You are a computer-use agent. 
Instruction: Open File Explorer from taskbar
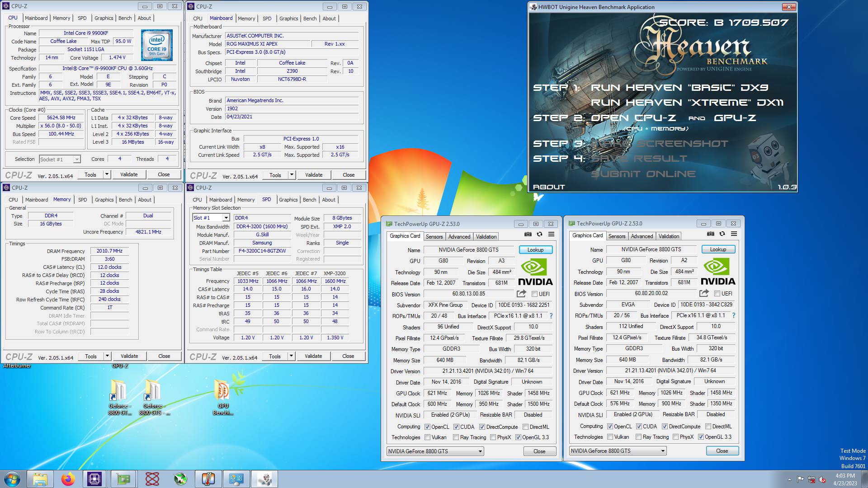point(40,479)
